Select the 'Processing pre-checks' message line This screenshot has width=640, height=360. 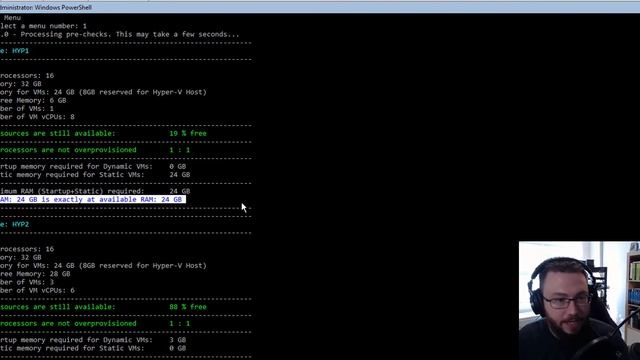click(x=120, y=34)
